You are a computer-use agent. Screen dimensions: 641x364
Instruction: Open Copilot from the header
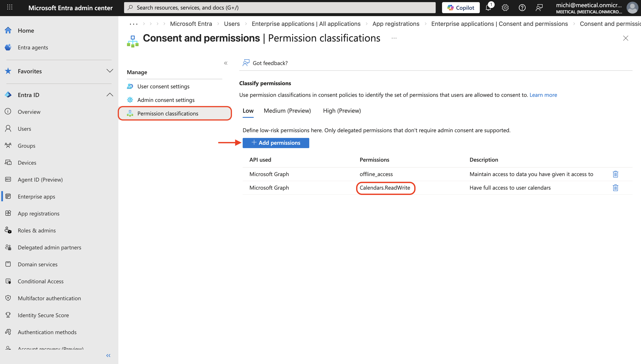(x=461, y=7)
